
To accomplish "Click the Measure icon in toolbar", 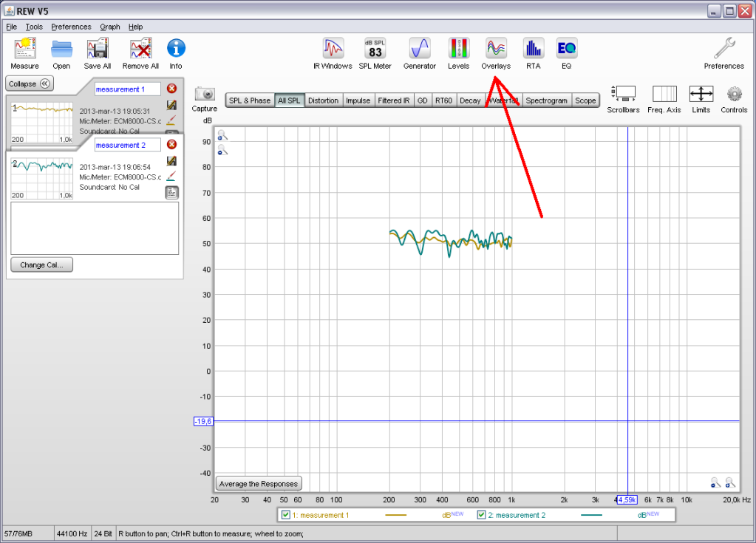I will 24,49.
